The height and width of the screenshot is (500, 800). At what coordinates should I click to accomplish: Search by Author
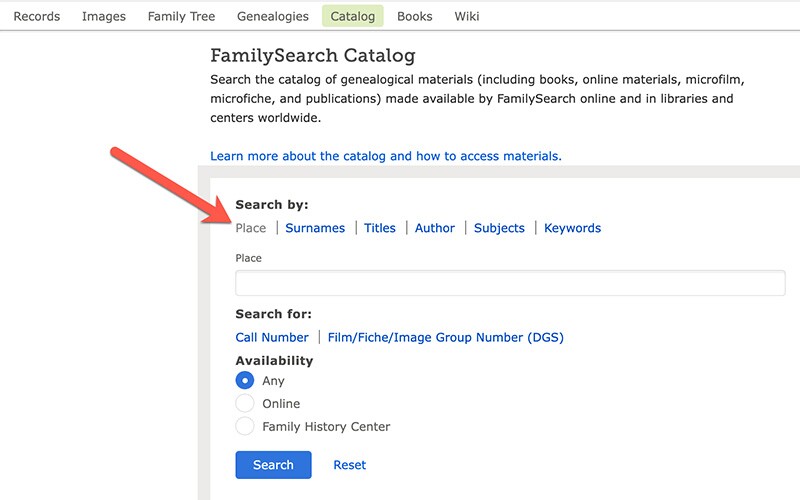tap(435, 228)
